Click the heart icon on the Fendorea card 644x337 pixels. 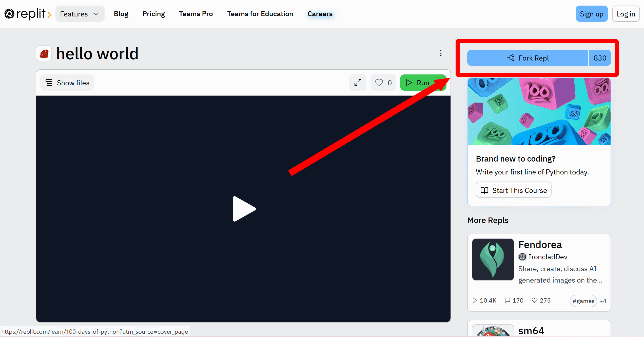click(534, 301)
